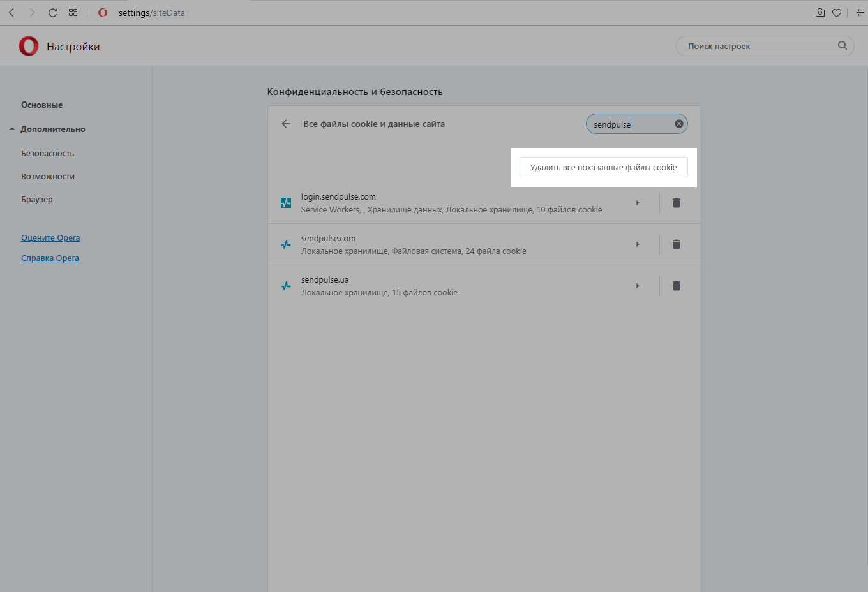
Task: Click the sendpulse cookie search field
Action: pos(637,124)
